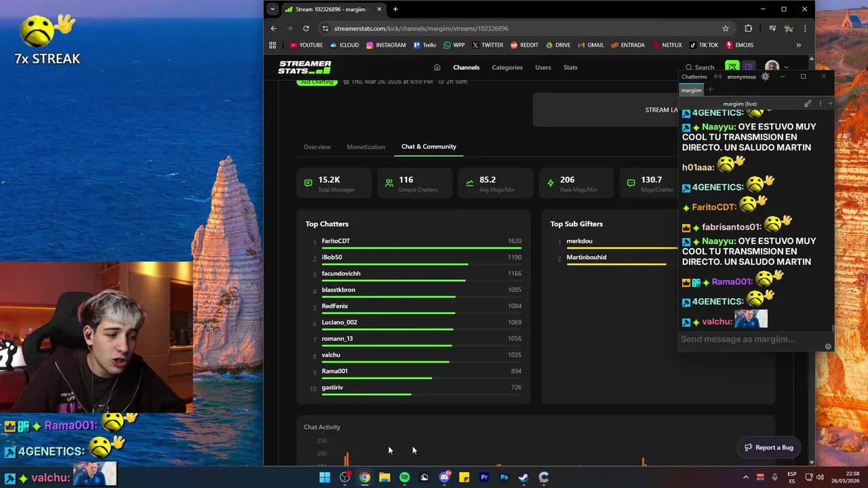Open the REDDIT bookmark
Image resolution: width=868 pixels, height=488 pixels.
(524, 45)
